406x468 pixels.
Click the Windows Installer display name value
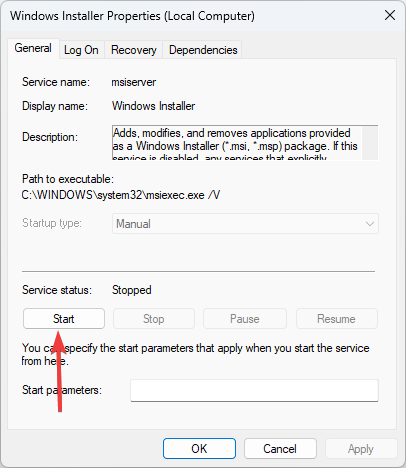(153, 106)
